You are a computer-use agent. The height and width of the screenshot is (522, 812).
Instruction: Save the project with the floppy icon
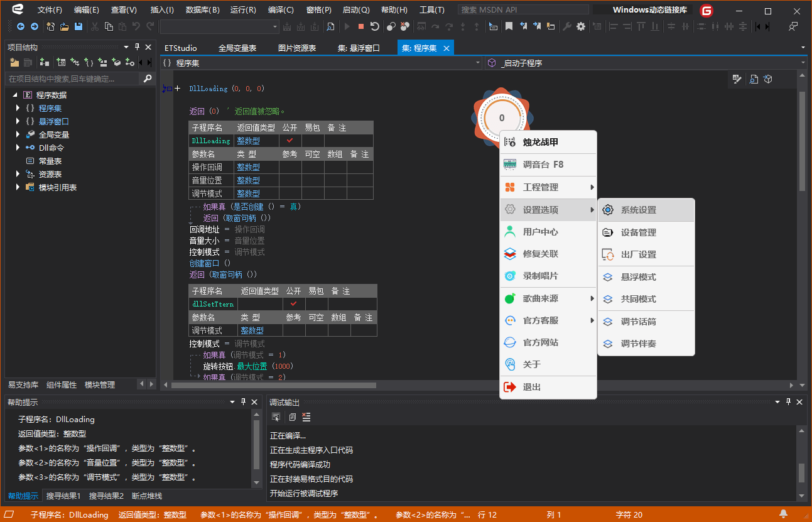[78, 26]
